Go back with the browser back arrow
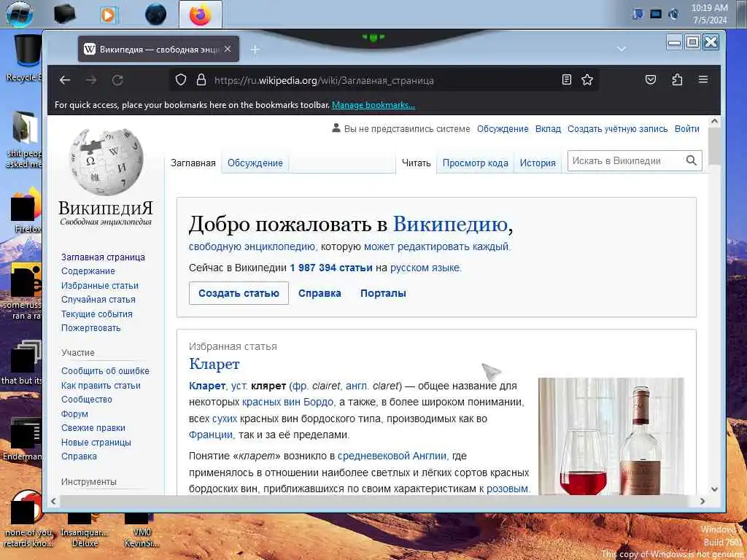This screenshot has height=560, width=747. tap(65, 80)
